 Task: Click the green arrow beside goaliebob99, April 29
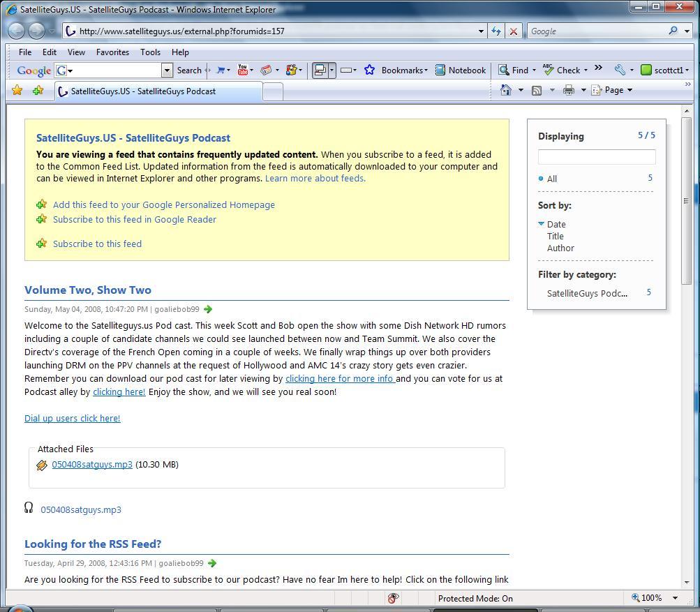[x=212, y=563]
